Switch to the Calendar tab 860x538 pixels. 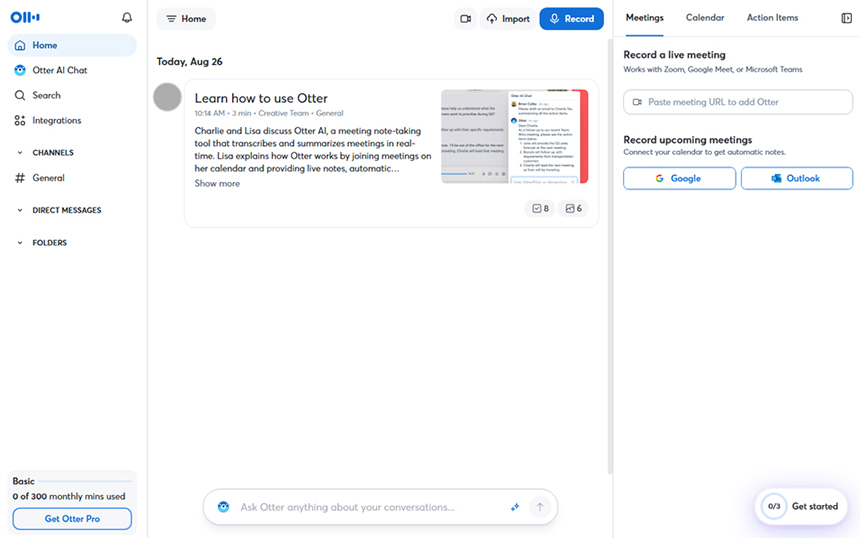[x=705, y=18]
